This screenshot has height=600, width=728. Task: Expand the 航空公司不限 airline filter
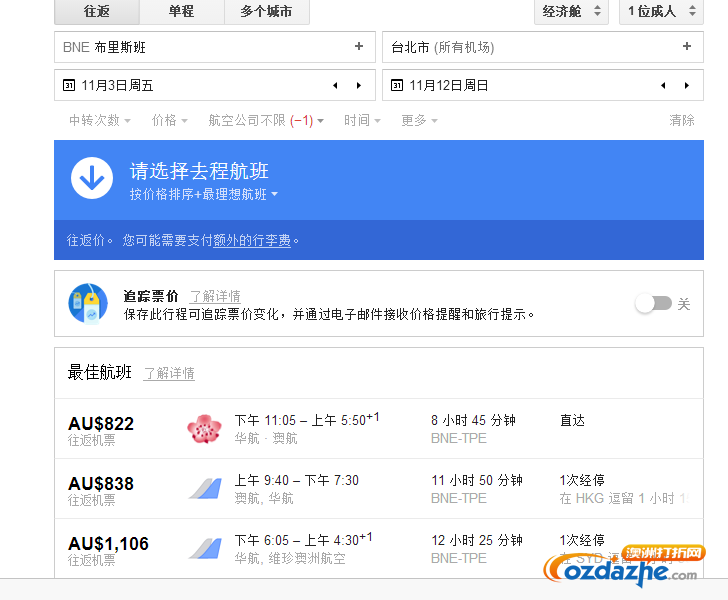coord(266,121)
